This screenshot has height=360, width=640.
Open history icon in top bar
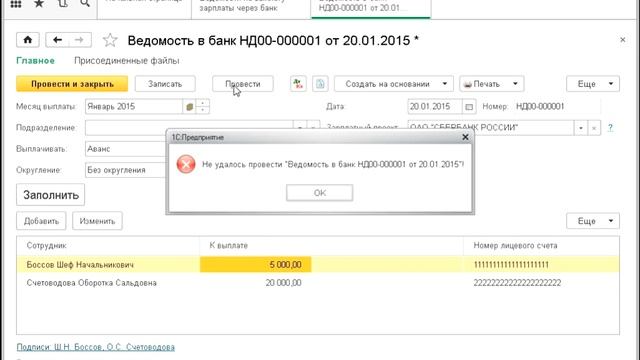(62, 4)
